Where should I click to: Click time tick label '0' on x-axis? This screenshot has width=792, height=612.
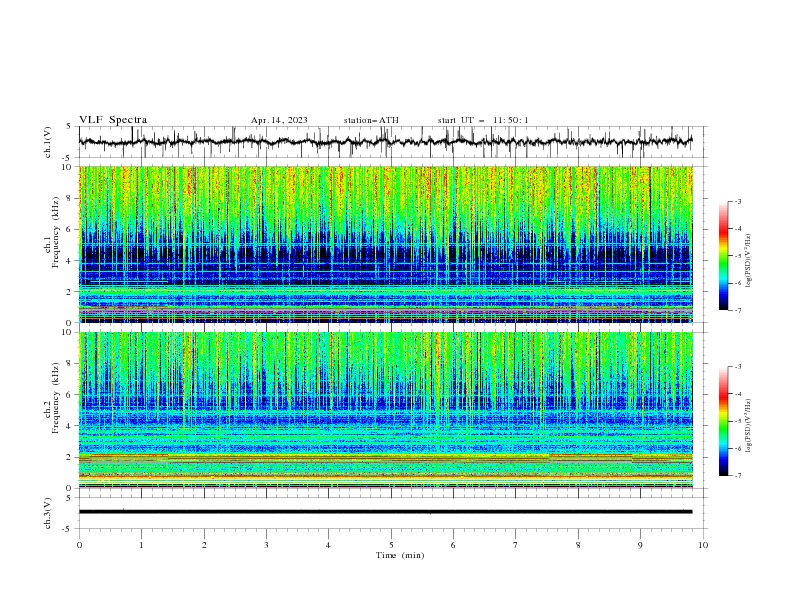pos(79,545)
